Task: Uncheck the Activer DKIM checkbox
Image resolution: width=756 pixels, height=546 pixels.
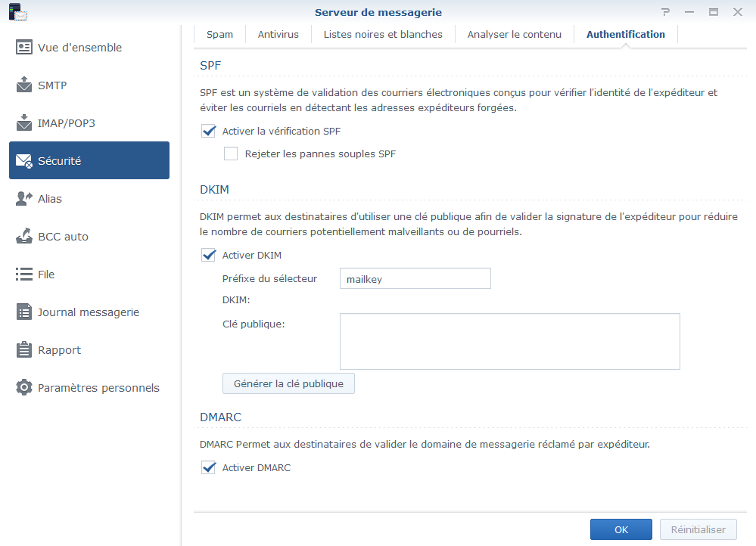Action: pos(209,256)
